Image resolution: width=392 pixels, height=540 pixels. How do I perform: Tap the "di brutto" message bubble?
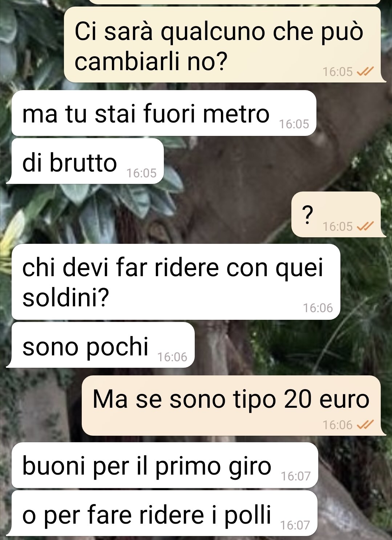[88, 161]
